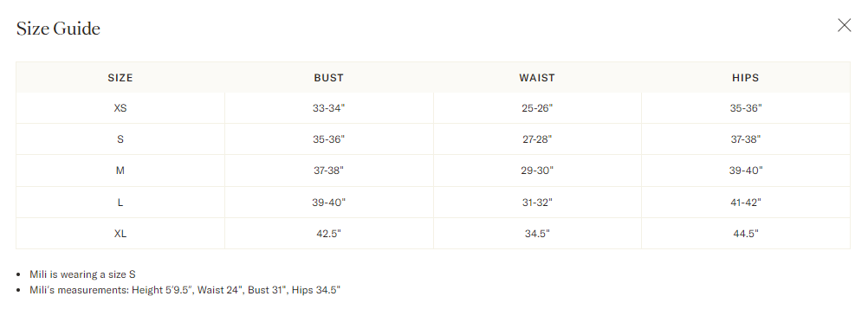Click the XS bust value 33-34"
The height and width of the screenshot is (322, 868).
click(x=329, y=108)
